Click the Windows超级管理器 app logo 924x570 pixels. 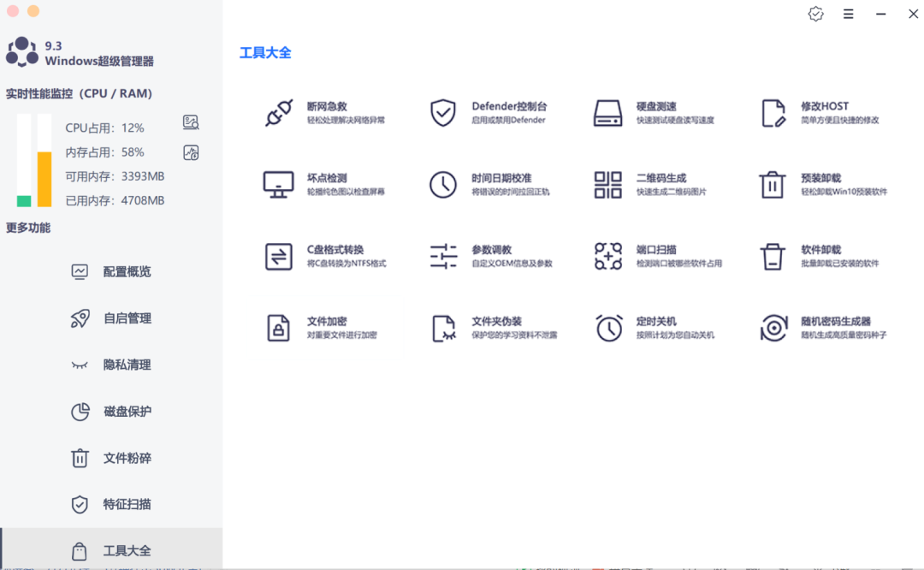click(x=21, y=52)
